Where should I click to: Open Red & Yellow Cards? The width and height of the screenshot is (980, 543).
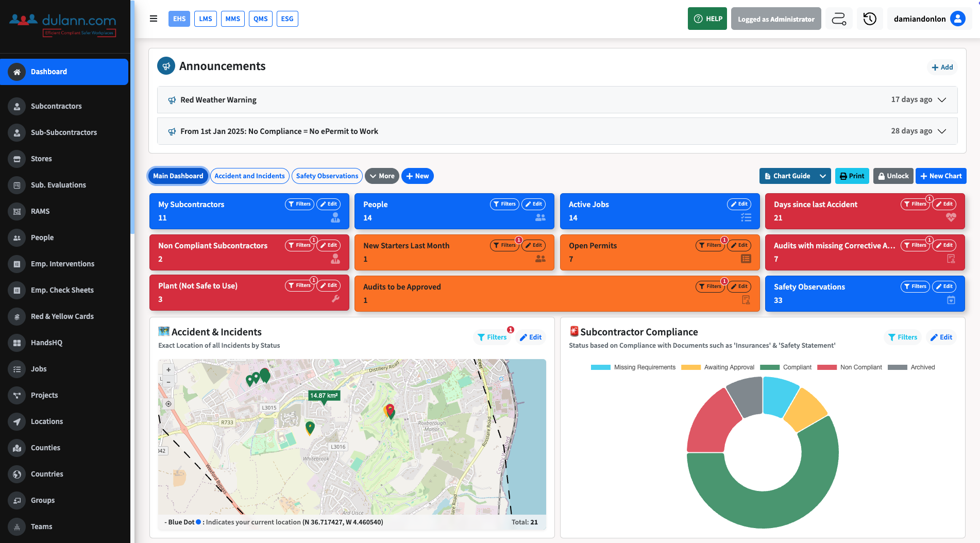click(62, 316)
